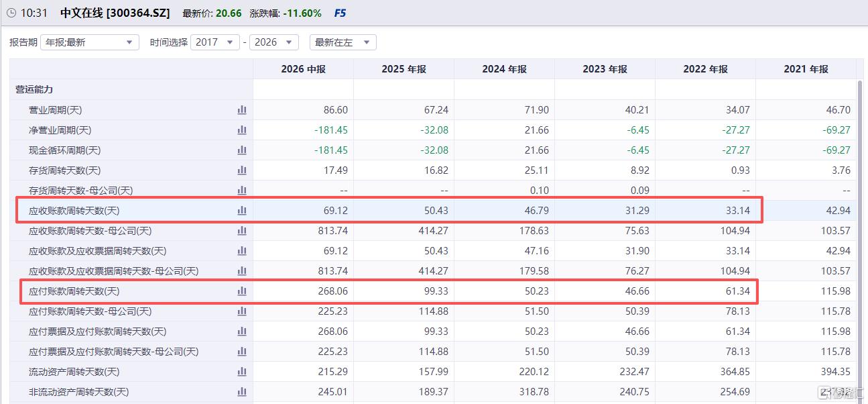Open the 最新在左 sort order dropdown
Viewport: 868px width, 404px height.
coord(343,42)
